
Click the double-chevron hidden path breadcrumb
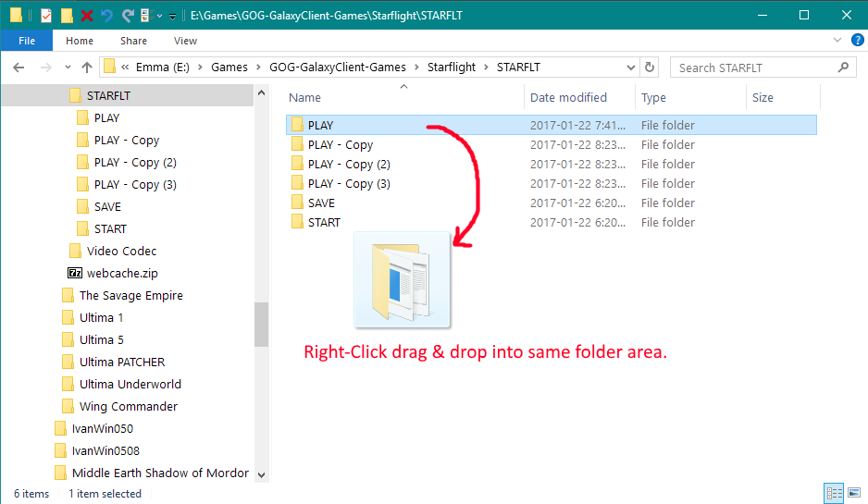pyautogui.click(x=125, y=68)
